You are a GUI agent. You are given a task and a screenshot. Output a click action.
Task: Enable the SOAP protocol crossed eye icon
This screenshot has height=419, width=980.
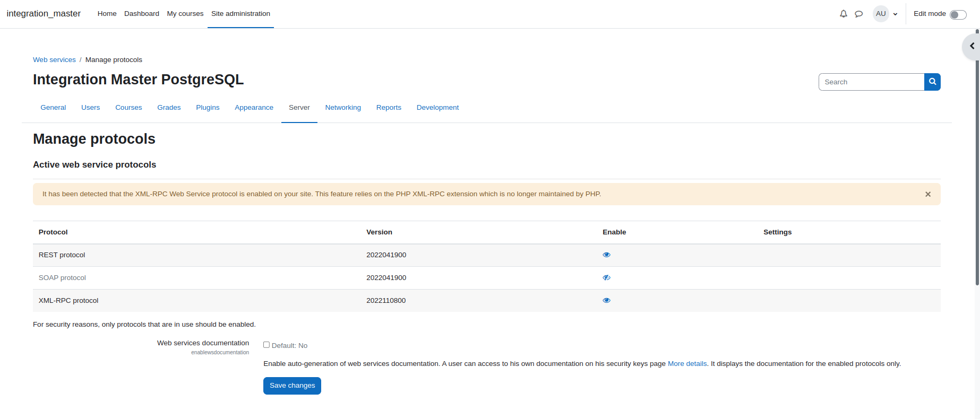click(606, 278)
